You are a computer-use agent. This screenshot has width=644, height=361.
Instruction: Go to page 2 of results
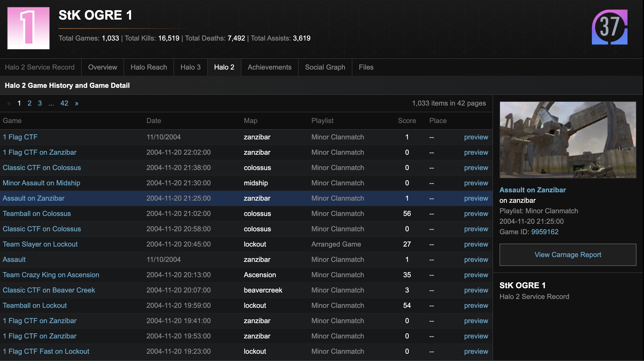click(30, 103)
